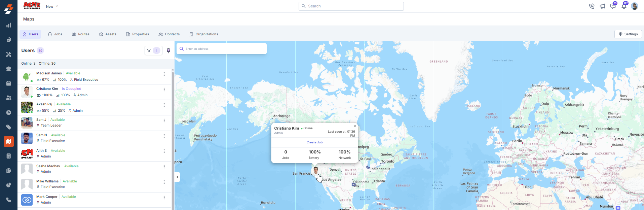Close the Cristiano Kim map popup
The height and width of the screenshot is (210, 644).
click(355, 126)
